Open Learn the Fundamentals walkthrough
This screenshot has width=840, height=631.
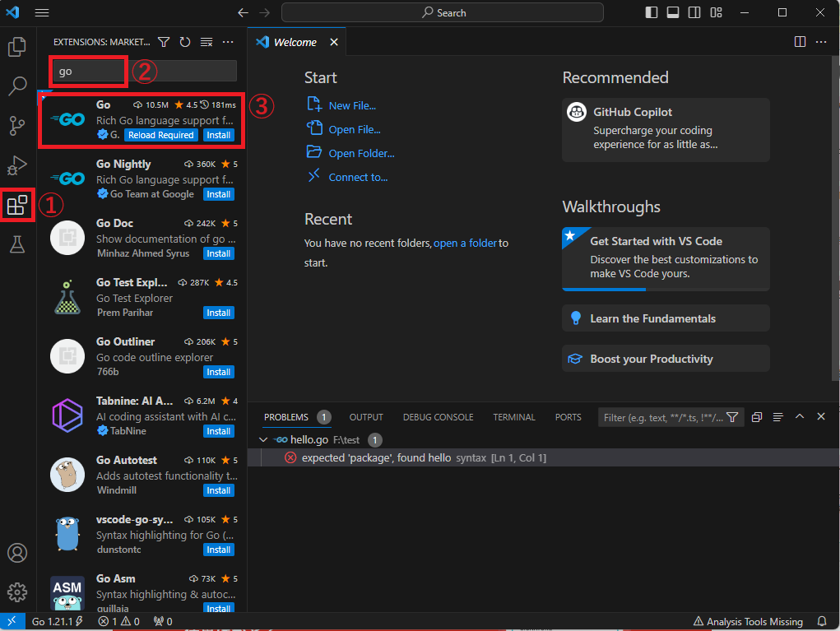pyautogui.click(x=666, y=318)
